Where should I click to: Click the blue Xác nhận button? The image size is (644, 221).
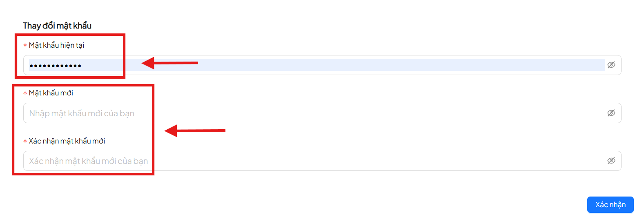pyautogui.click(x=610, y=205)
